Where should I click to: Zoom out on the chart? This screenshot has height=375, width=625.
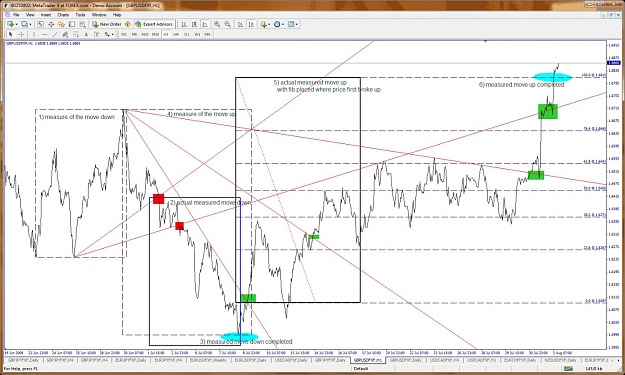(x=227, y=24)
